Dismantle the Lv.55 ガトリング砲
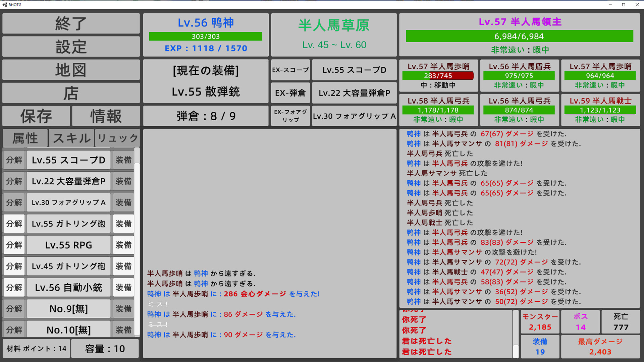 (14, 224)
